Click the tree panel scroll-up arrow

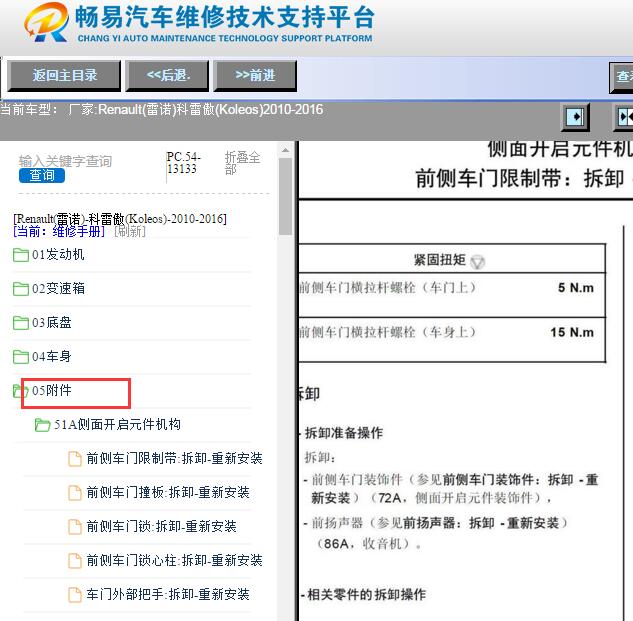285,150
